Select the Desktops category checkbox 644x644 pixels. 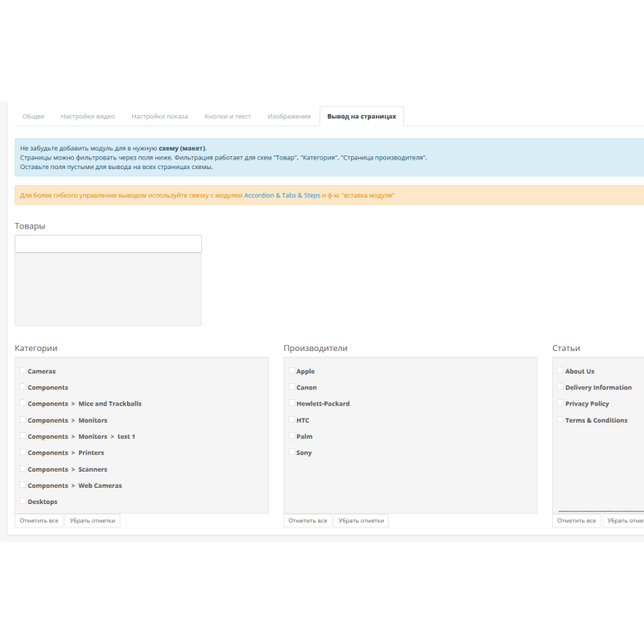(22, 502)
